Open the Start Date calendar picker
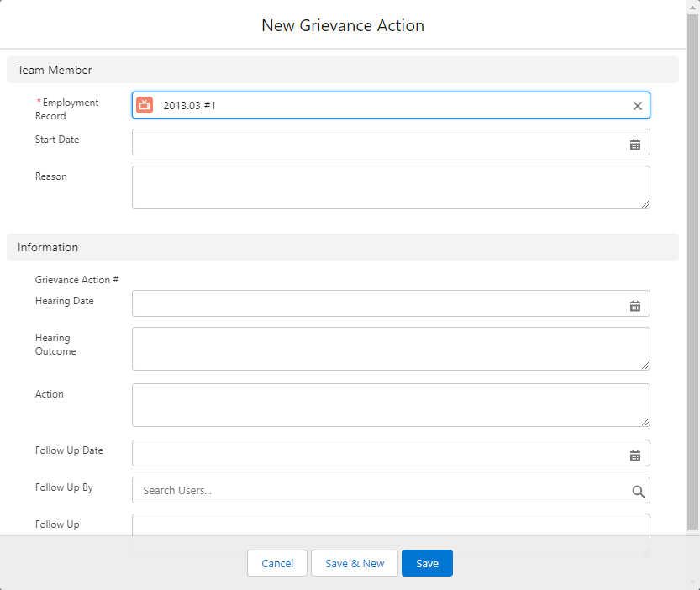Viewport: 700px width, 590px height. (635, 145)
